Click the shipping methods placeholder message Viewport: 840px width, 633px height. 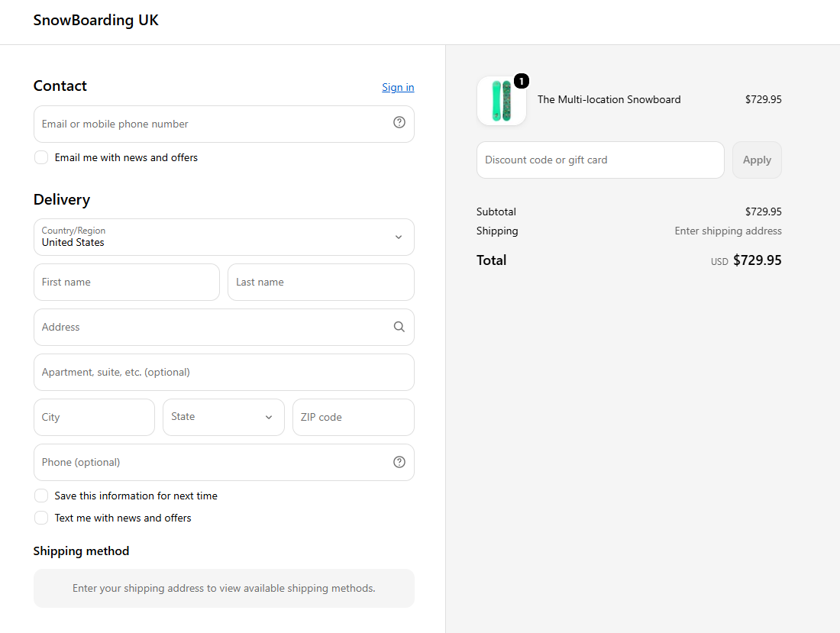[224, 588]
